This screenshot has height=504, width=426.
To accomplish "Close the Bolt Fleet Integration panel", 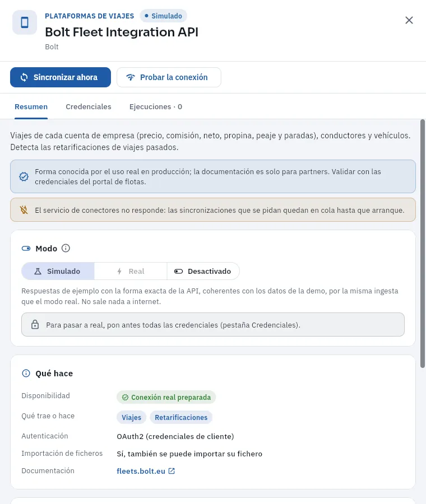I will (409, 20).
